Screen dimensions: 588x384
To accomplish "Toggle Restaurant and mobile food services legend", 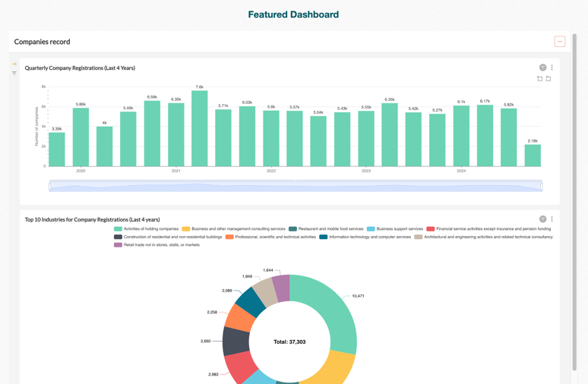I will tap(326, 229).
